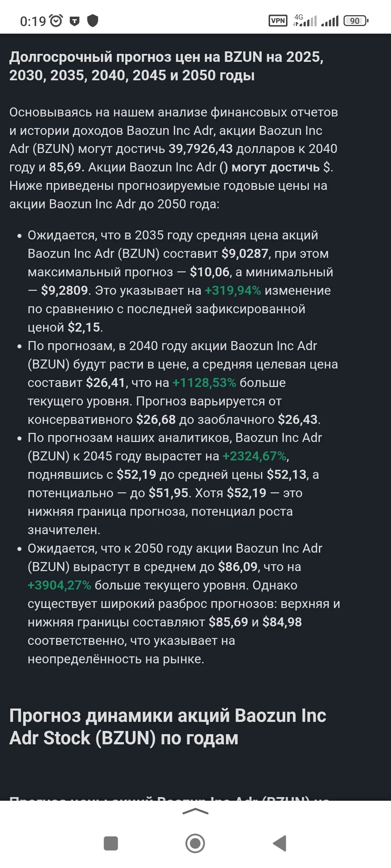Tap the 4G signal strength icon

pos(305,20)
